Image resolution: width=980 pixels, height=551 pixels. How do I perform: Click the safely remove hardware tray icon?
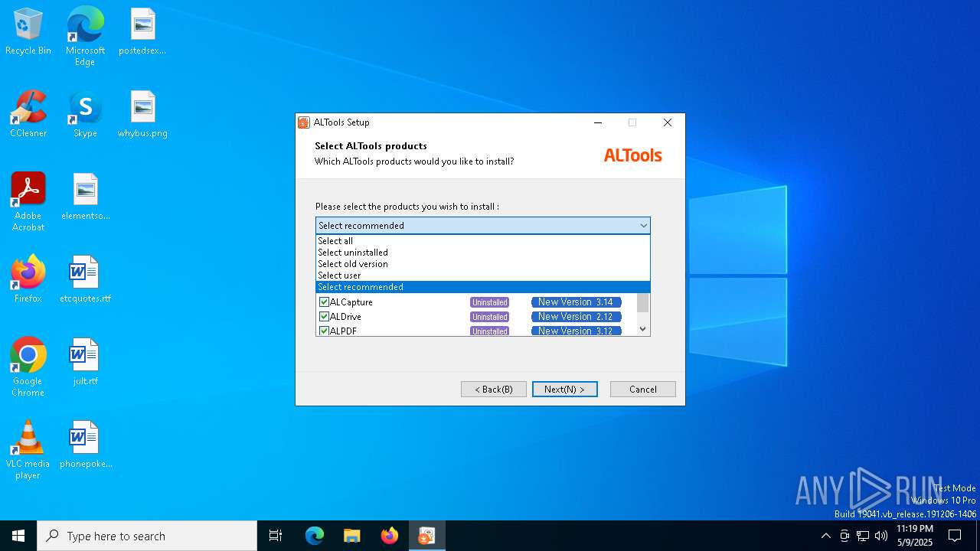[844, 536]
